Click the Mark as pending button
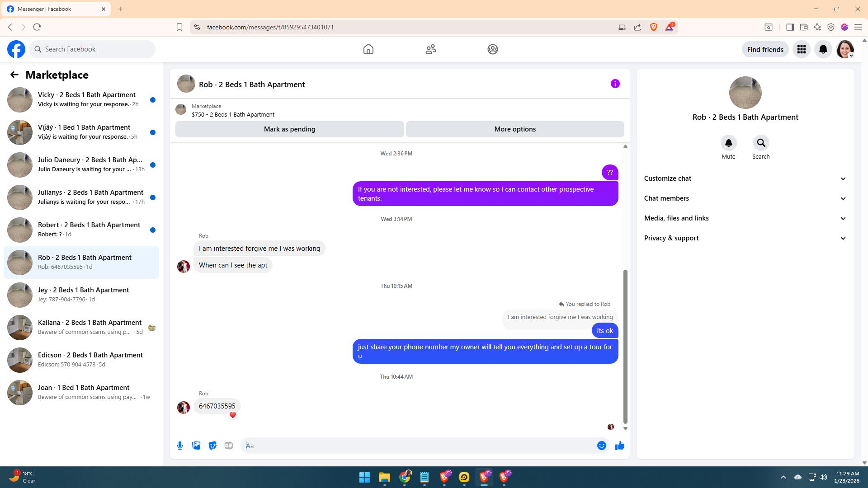The width and height of the screenshot is (868, 488). (x=289, y=129)
